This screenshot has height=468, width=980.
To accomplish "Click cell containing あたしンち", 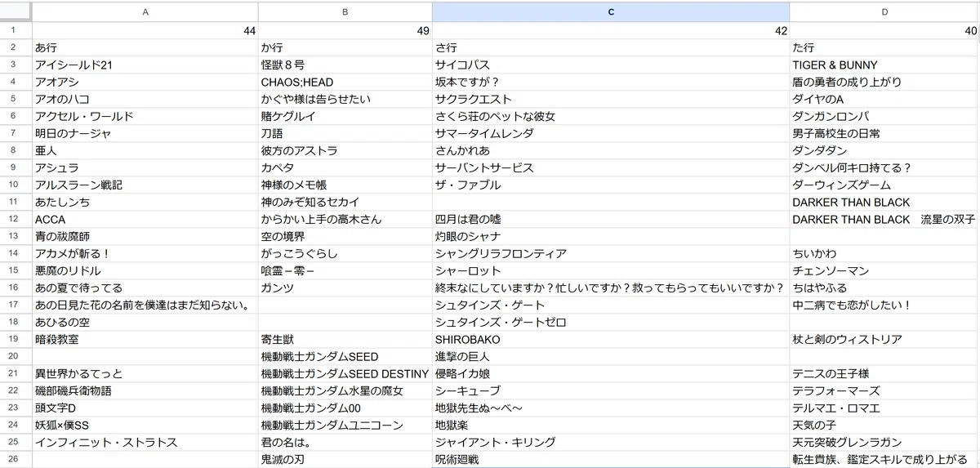I will [145, 203].
